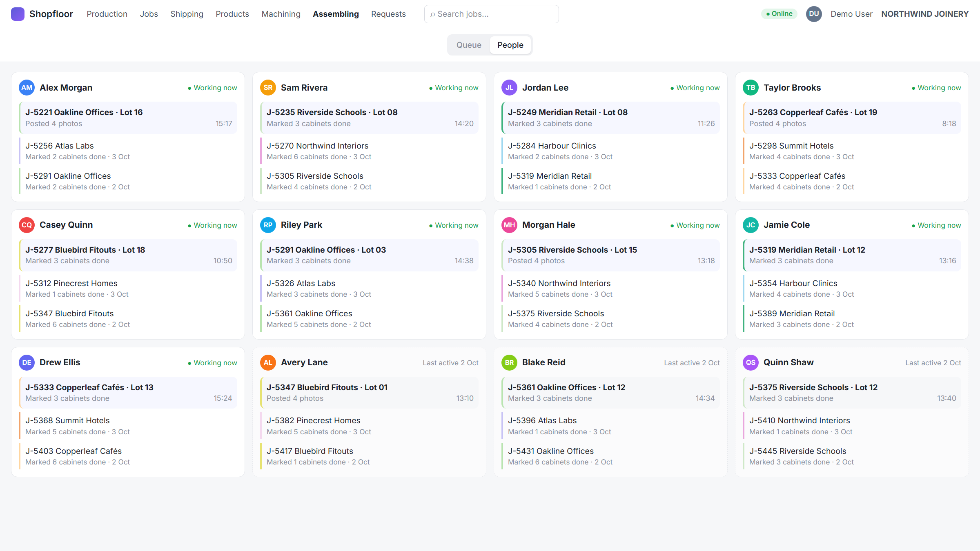Click Blake Reid's BR avatar
The image size is (980, 551).
(509, 362)
